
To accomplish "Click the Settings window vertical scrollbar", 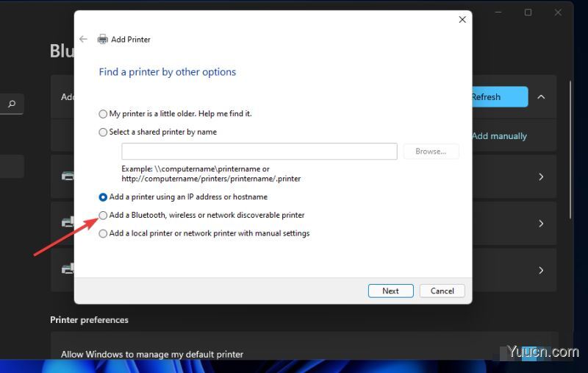I will (570, 150).
